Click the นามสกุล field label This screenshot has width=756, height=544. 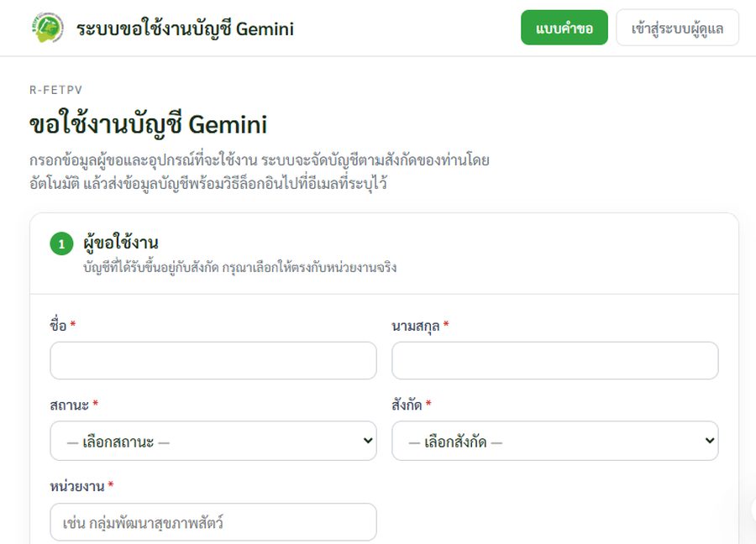pos(416,327)
